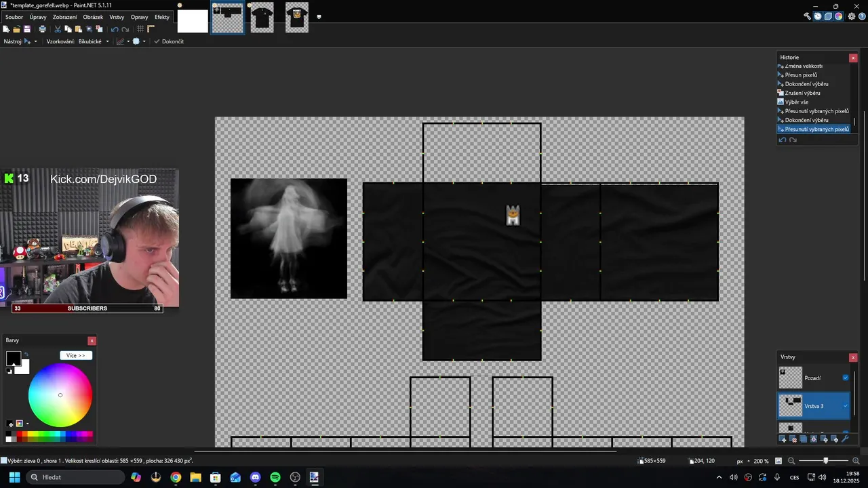Add a new layer in Vrstvy panel
This screenshot has width=868, height=488.
pyautogui.click(x=783, y=439)
